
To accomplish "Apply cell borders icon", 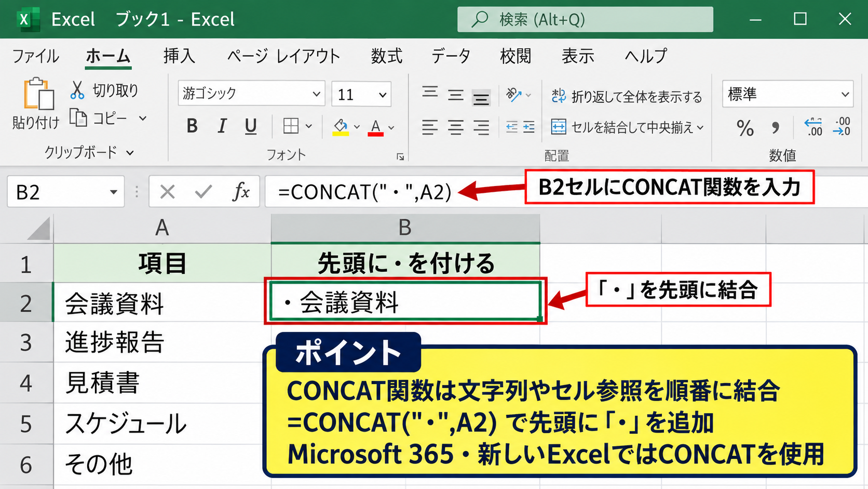I will (291, 126).
